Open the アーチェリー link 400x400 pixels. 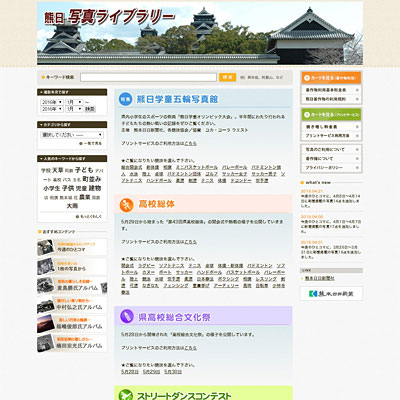pos(226,286)
